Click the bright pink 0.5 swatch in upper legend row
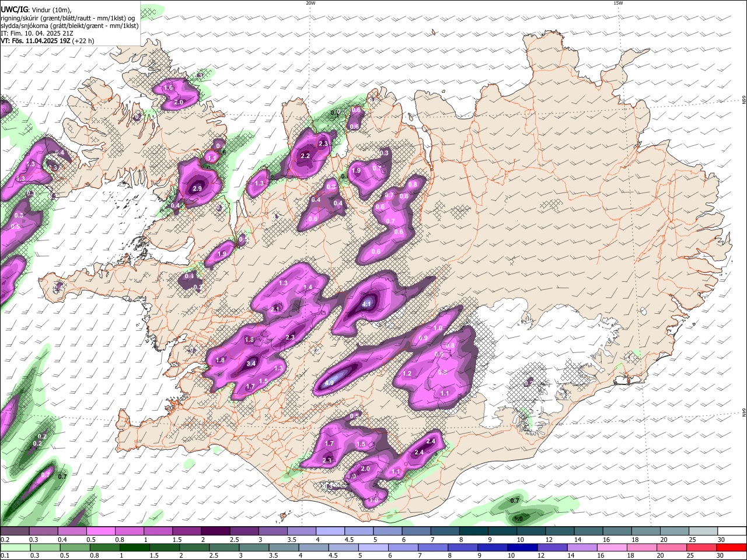This screenshot has height=560, width=747. [x=101, y=531]
